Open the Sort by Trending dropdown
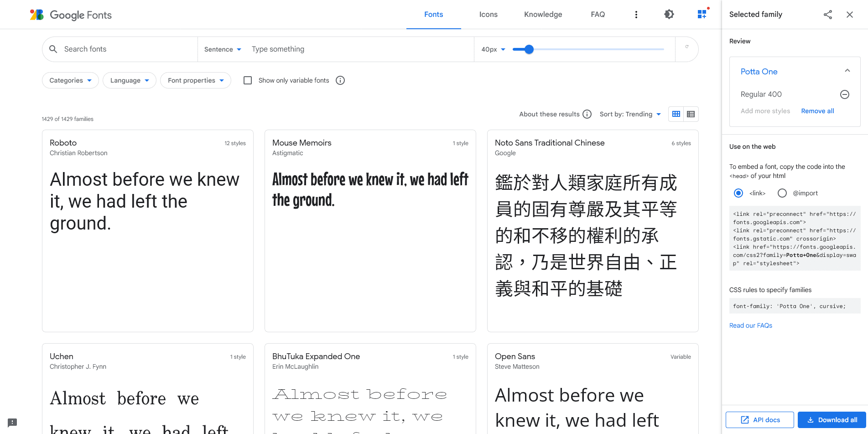This screenshot has height=434, width=868. (630, 114)
